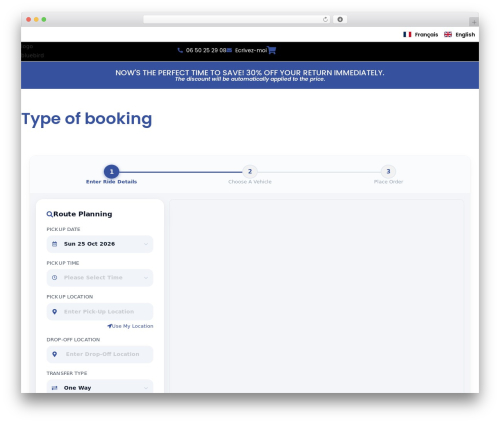This screenshot has height=423, width=500.
Task: Click the magnifier icon beside Route Planning
Action: coord(49,214)
